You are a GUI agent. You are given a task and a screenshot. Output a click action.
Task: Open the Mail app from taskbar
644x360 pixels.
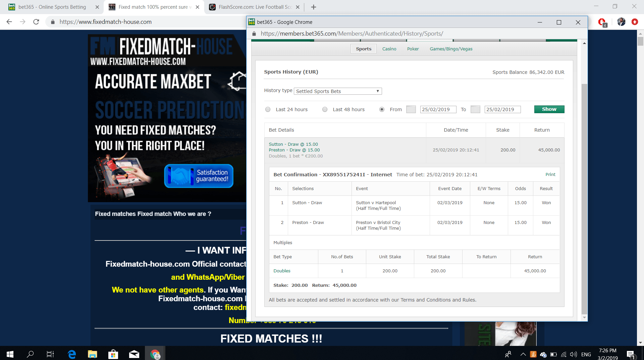tap(134, 354)
